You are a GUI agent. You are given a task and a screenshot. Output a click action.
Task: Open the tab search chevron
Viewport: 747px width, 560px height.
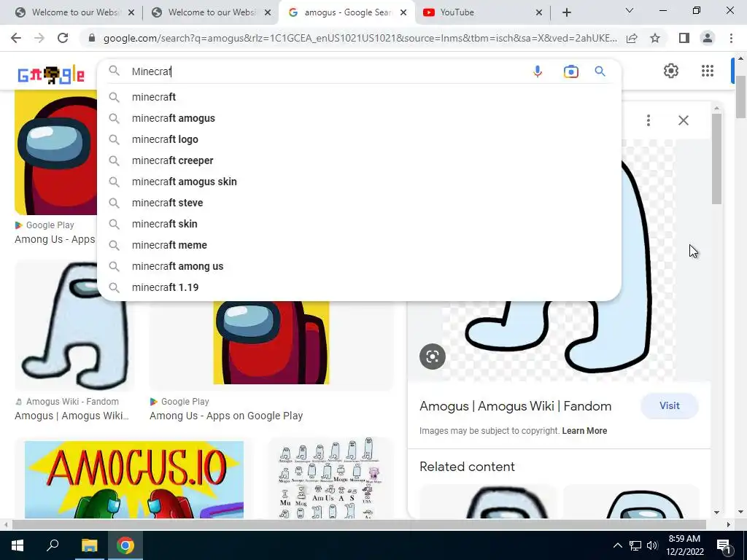click(629, 10)
